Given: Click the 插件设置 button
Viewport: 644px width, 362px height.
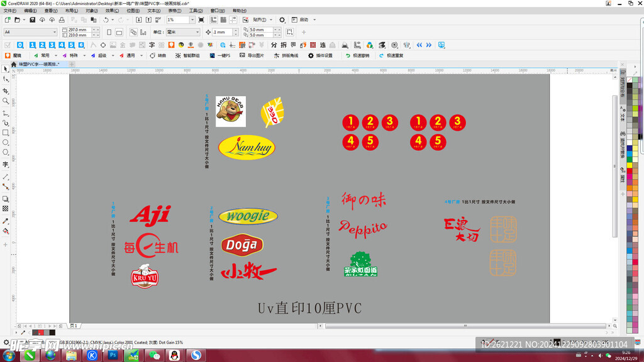Looking at the screenshot, I should 320,55.
